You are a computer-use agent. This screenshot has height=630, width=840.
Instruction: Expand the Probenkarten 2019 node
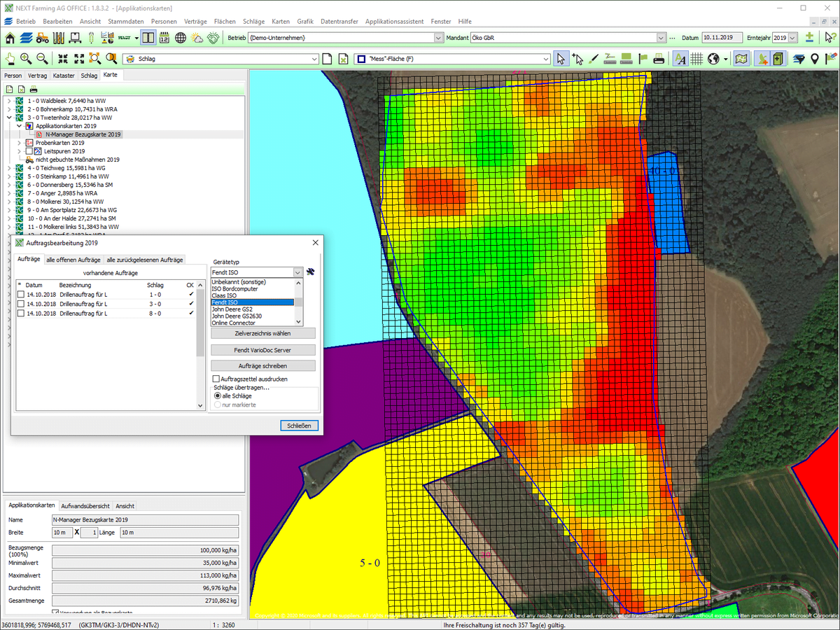[x=19, y=143]
